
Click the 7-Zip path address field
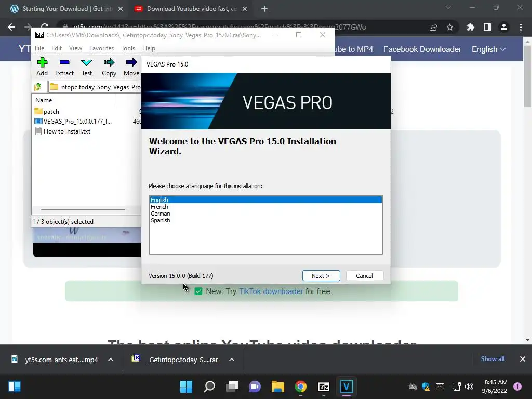coord(95,87)
